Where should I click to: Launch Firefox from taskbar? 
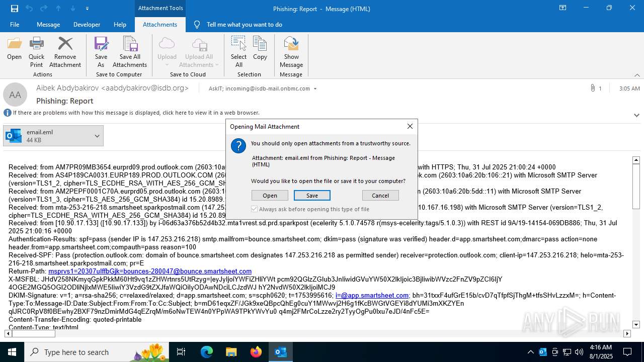256,352
